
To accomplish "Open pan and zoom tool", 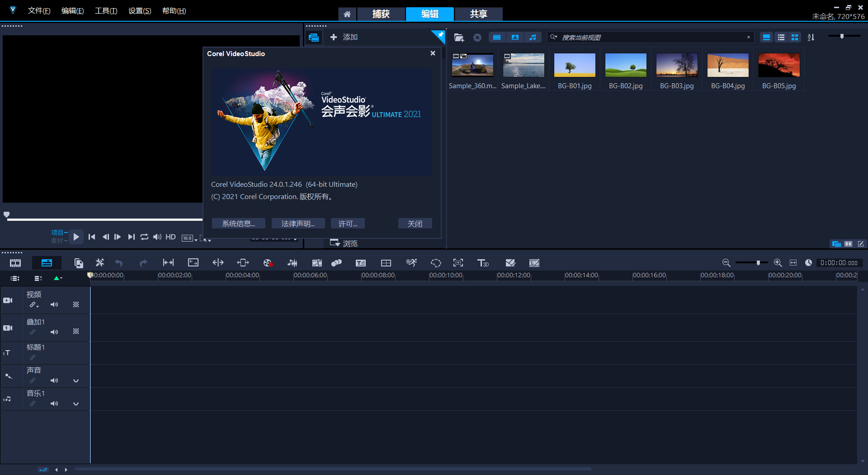I will pyautogui.click(x=458, y=263).
